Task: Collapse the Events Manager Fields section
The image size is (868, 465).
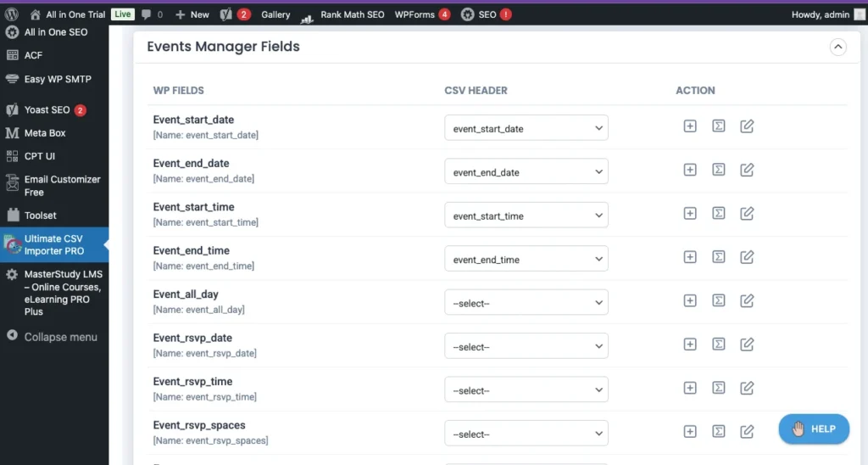Action: click(837, 48)
